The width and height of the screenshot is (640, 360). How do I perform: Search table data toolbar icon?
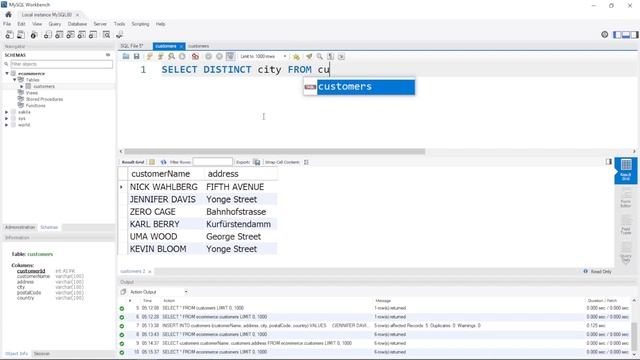[107, 35]
